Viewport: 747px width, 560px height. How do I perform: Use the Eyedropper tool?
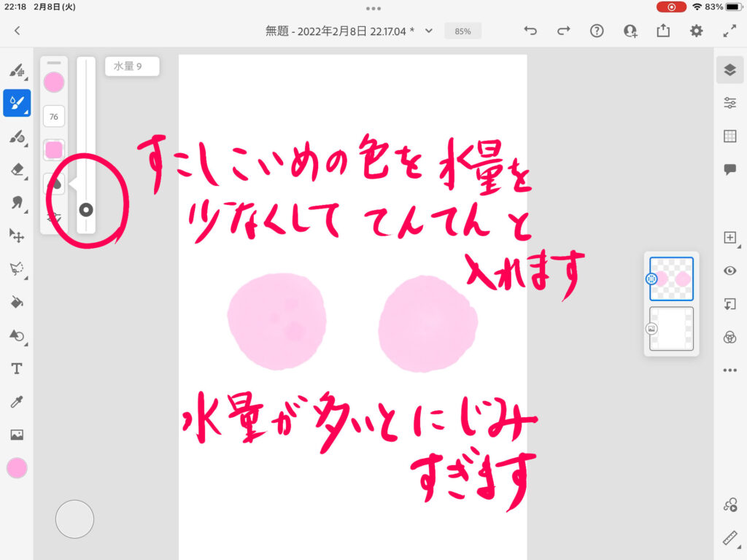click(x=16, y=402)
